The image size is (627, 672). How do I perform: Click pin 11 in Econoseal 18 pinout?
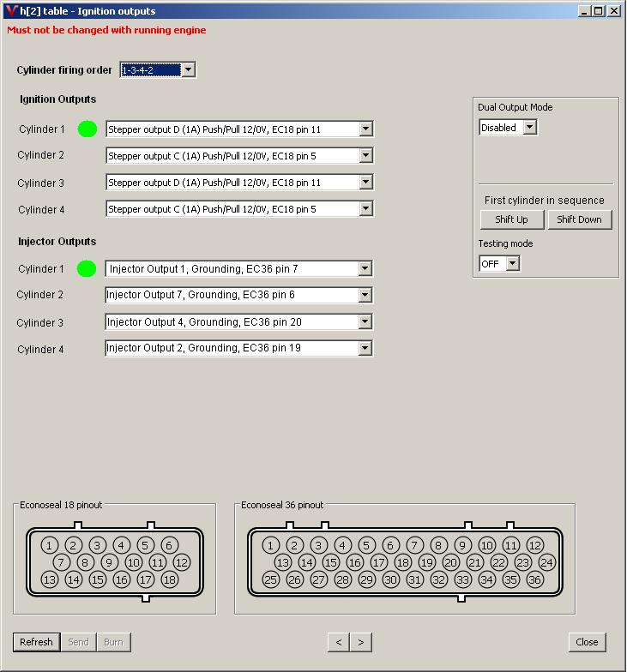click(158, 562)
